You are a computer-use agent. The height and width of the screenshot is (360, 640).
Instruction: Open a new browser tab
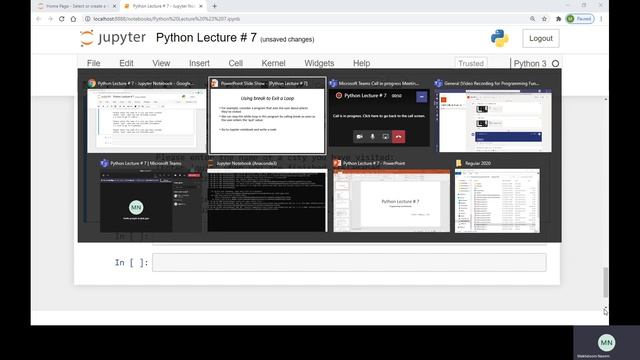click(x=215, y=6)
